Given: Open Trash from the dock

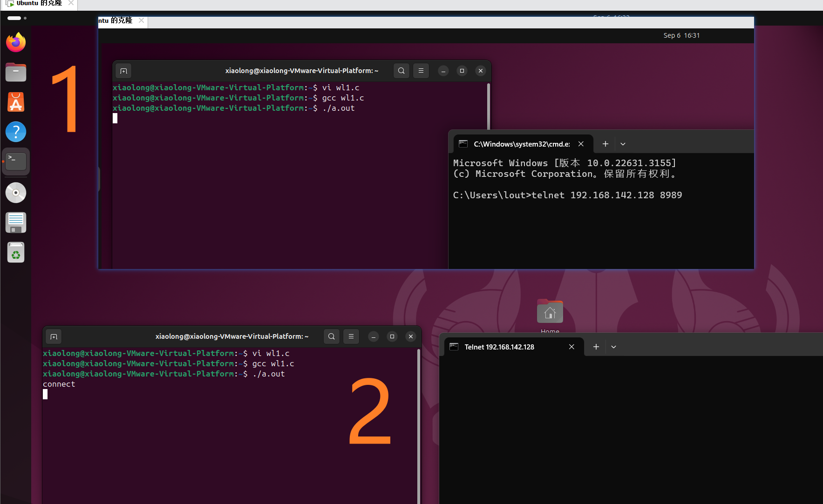Looking at the screenshot, I should tap(16, 253).
